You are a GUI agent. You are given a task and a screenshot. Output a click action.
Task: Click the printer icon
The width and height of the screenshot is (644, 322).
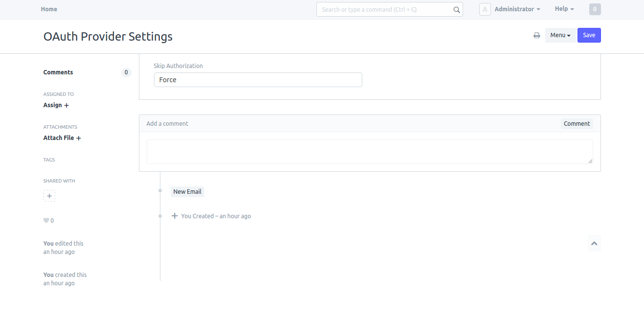pos(536,35)
